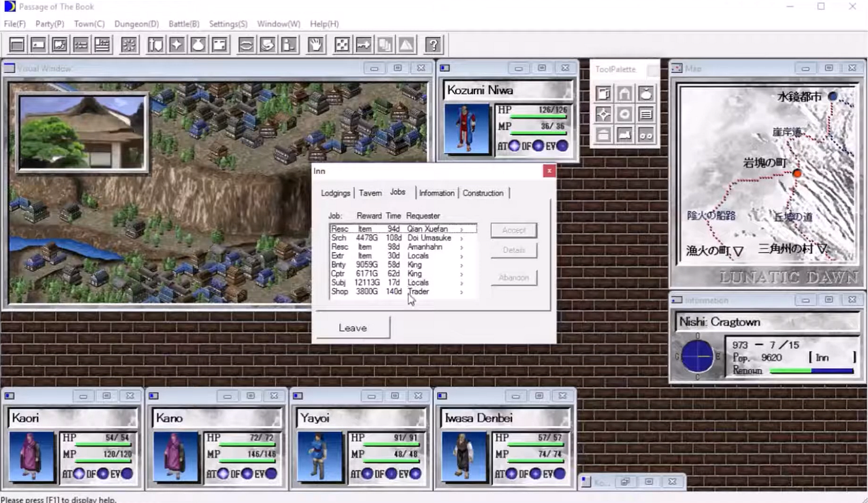Click the stacked pages toolbar icon
The width and height of the screenshot is (868, 503).
384,45
